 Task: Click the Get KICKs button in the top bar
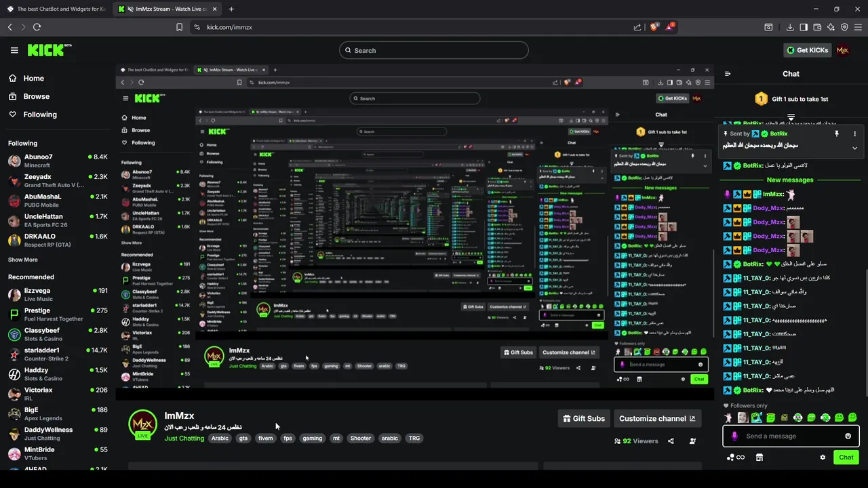807,50
